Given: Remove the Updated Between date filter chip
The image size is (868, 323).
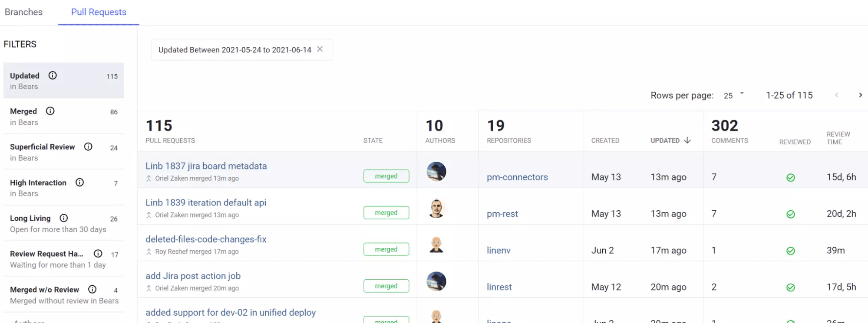Looking at the screenshot, I should 320,49.
